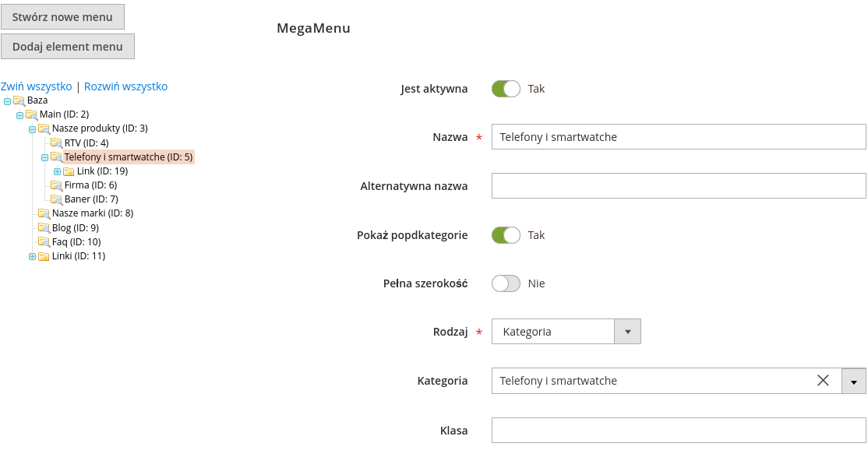Collapse the Main (ID: 2) node
The height and width of the screenshot is (454, 868).
click(19, 115)
